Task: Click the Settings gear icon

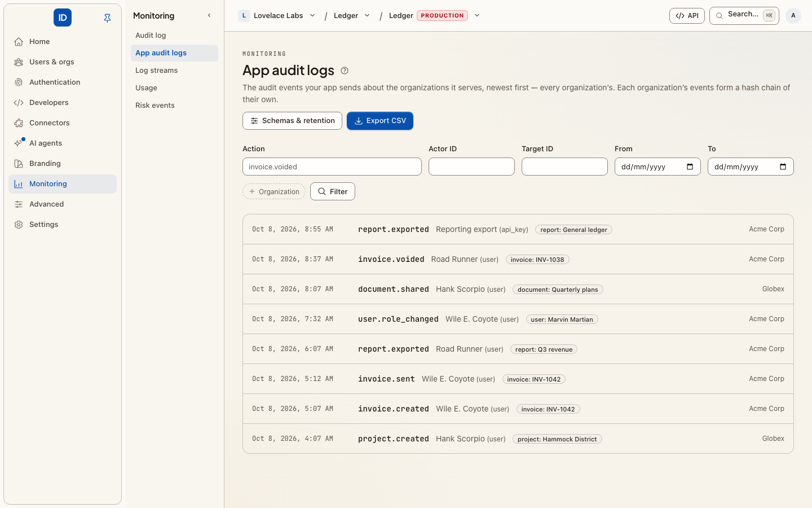Action: [19, 225]
